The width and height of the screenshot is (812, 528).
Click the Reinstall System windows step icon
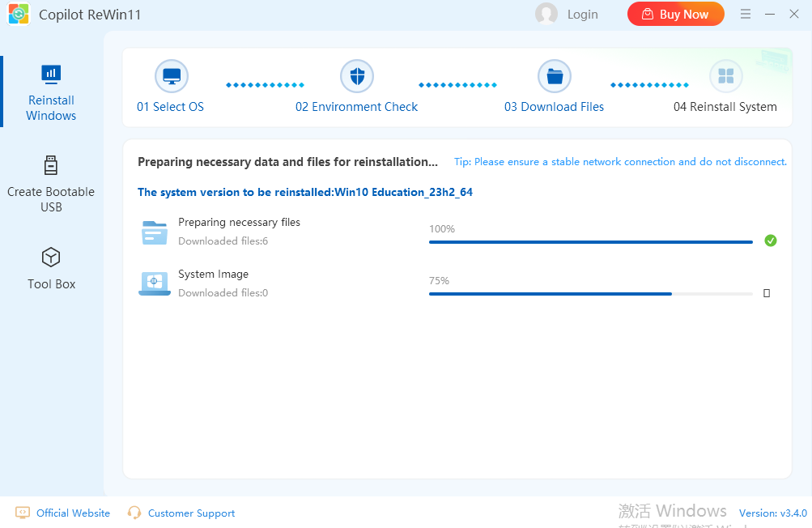coord(725,77)
